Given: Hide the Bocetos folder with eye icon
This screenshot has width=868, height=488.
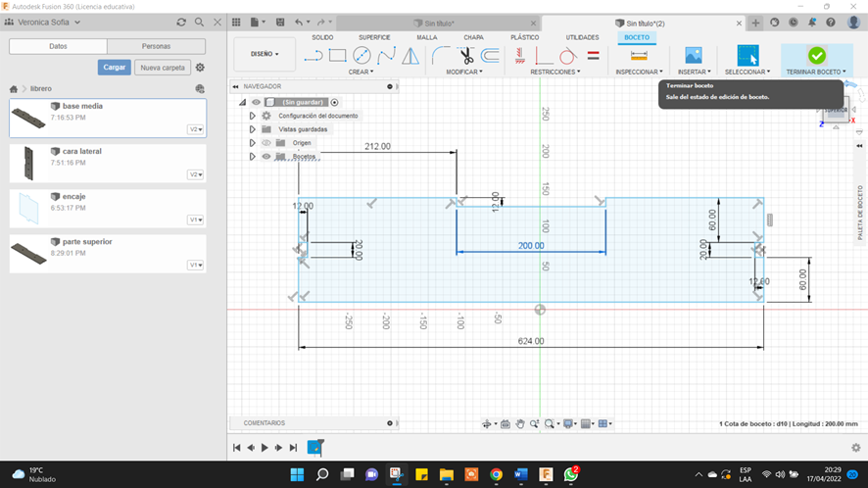Looking at the screenshot, I should click(x=265, y=157).
